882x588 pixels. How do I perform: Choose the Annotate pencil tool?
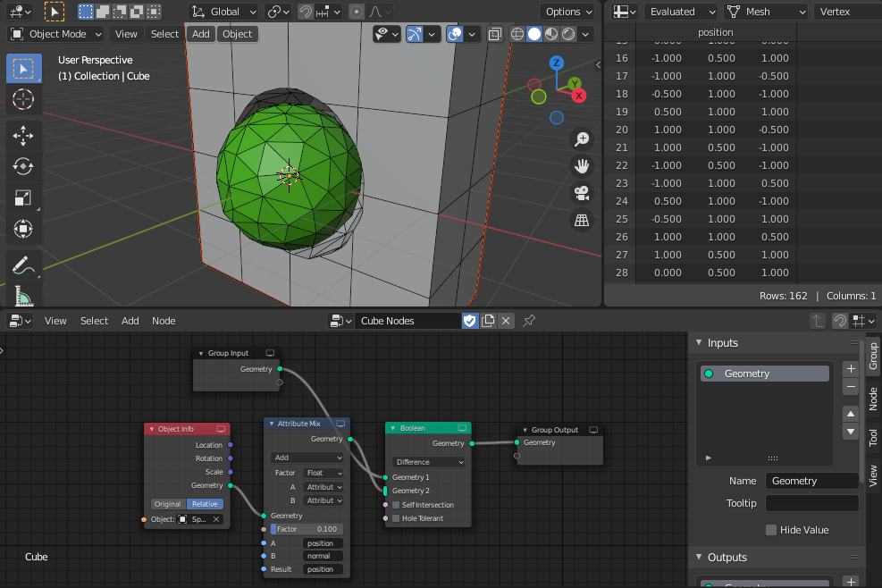click(x=23, y=265)
